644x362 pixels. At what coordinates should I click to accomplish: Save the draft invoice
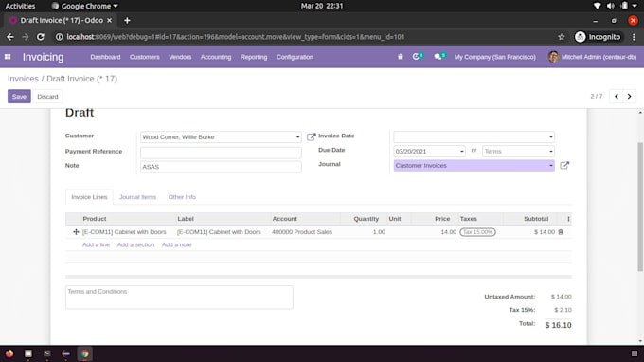pos(19,96)
